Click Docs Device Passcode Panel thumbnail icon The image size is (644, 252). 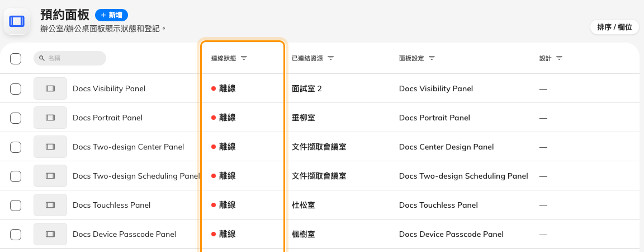tap(50, 234)
